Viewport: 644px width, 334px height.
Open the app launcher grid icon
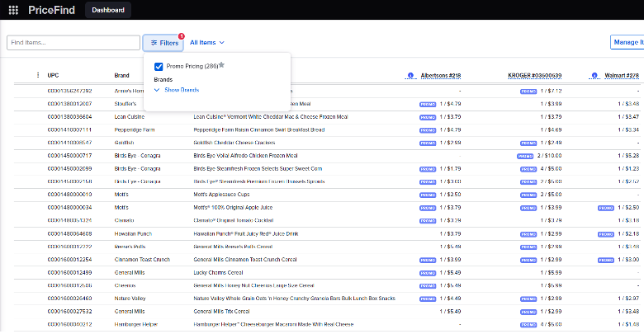(x=13, y=10)
